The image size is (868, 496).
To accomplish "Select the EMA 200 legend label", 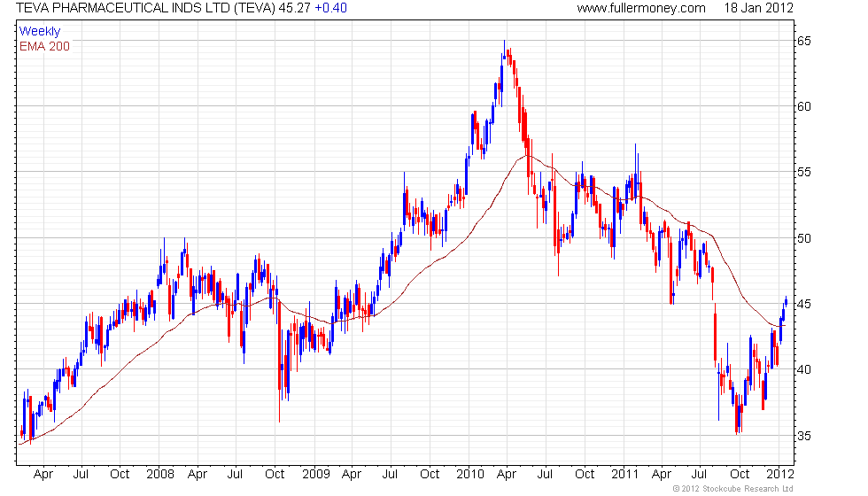I will click(x=44, y=46).
